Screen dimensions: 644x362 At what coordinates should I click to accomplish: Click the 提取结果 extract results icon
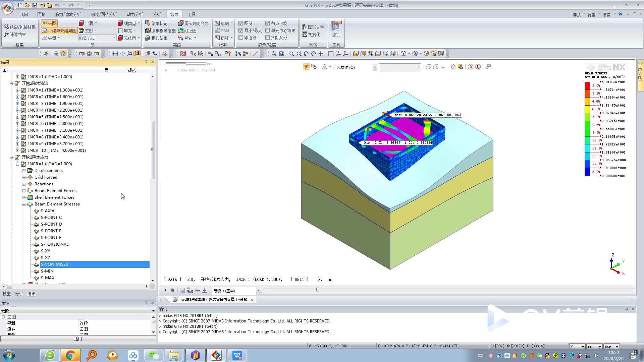tap(148, 38)
